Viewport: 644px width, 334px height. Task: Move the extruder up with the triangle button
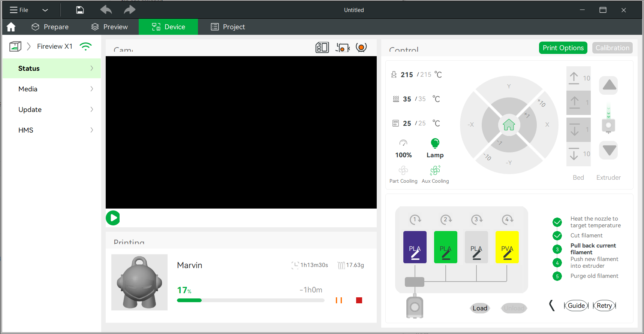(609, 85)
